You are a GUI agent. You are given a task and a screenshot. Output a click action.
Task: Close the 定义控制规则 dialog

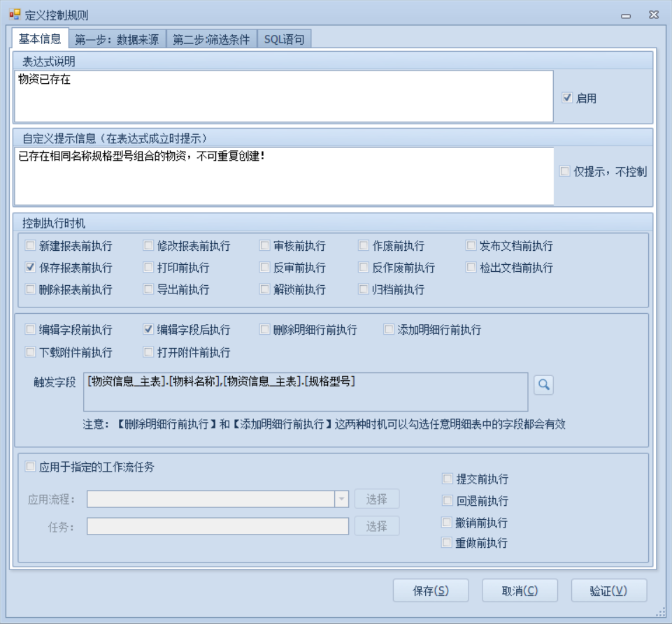[x=653, y=15]
